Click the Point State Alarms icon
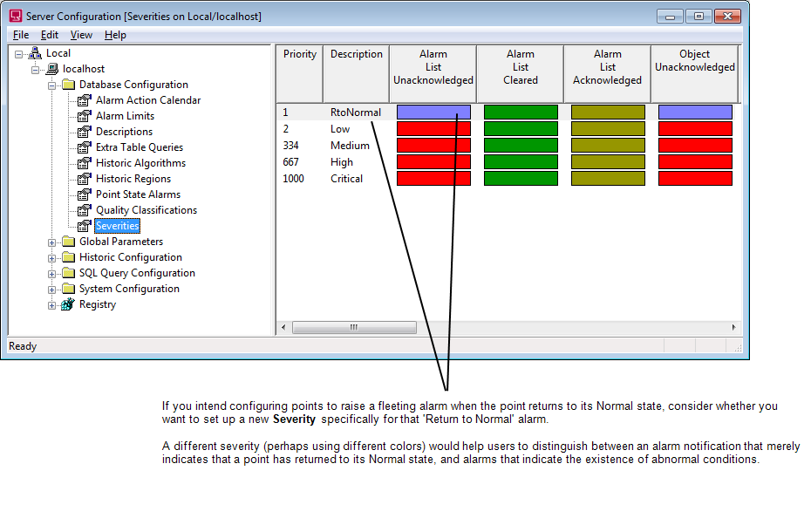811x532 pixels. pyautogui.click(x=85, y=194)
